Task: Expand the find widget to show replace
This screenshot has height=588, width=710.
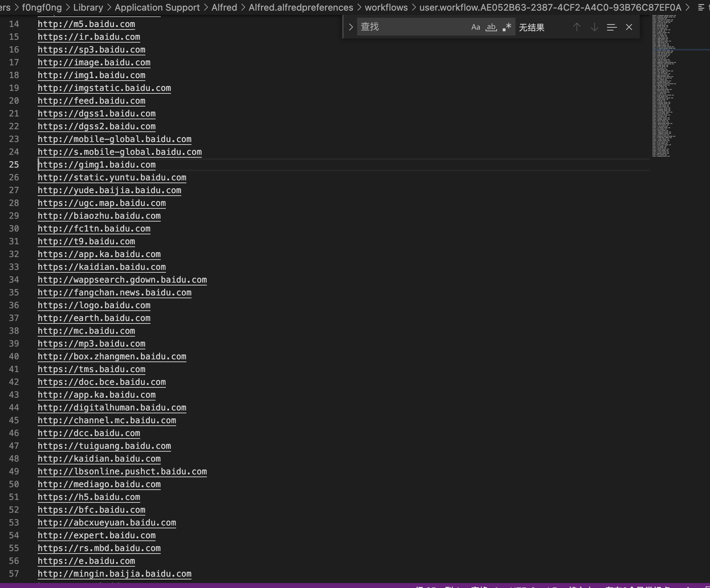Action: (x=351, y=27)
